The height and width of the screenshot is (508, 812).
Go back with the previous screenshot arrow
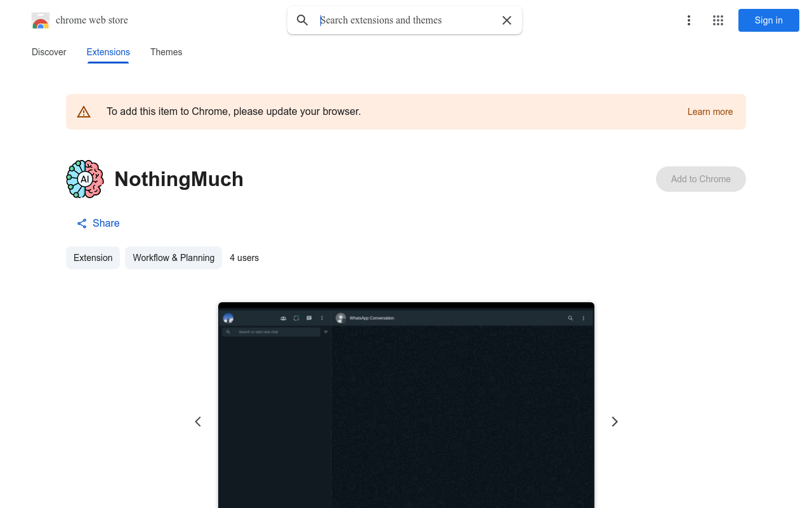(198, 422)
